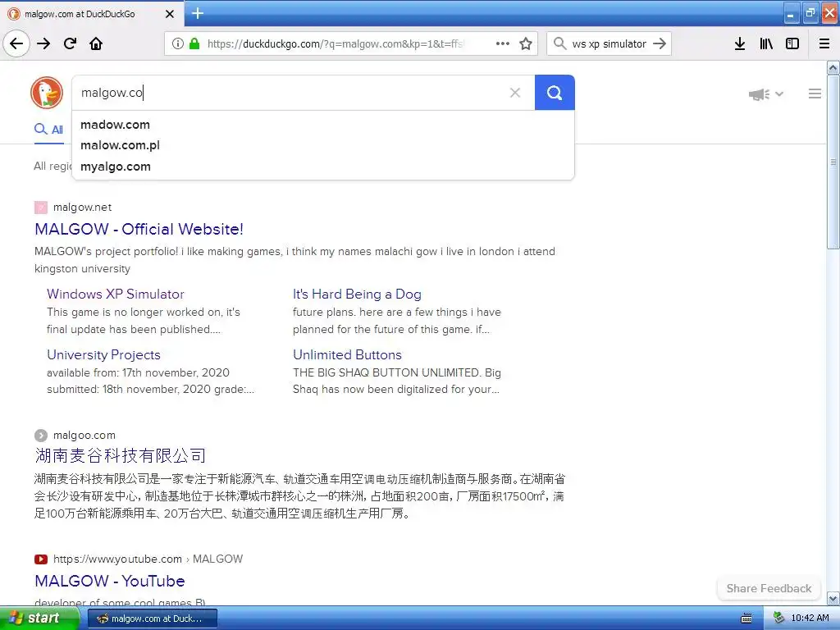Click the 'https://www.youtube.com' URL text

[x=117, y=559]
